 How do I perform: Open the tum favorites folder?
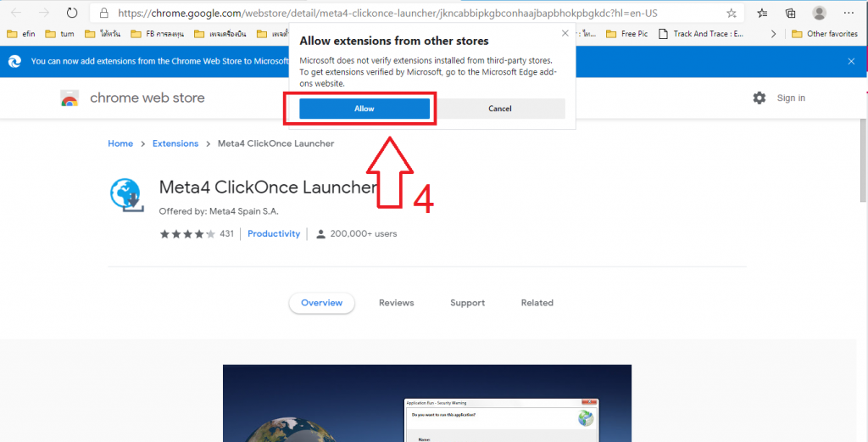[60, 34]
